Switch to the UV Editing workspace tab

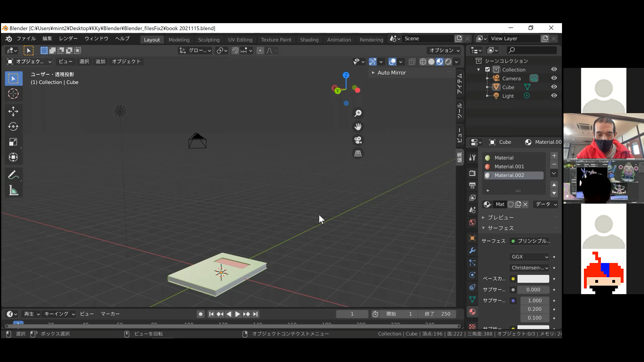(240, 40)
